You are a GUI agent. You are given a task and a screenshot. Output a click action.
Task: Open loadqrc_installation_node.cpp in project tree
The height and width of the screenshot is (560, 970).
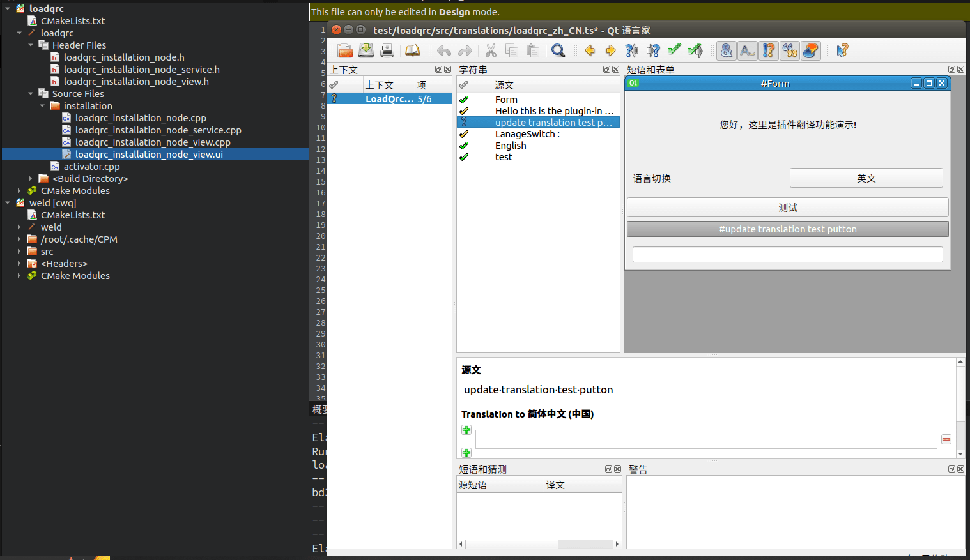(141, 118)
